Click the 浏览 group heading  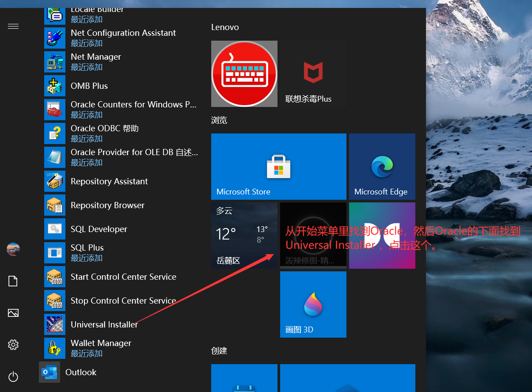pyautogui.click(x=219, y=120)
